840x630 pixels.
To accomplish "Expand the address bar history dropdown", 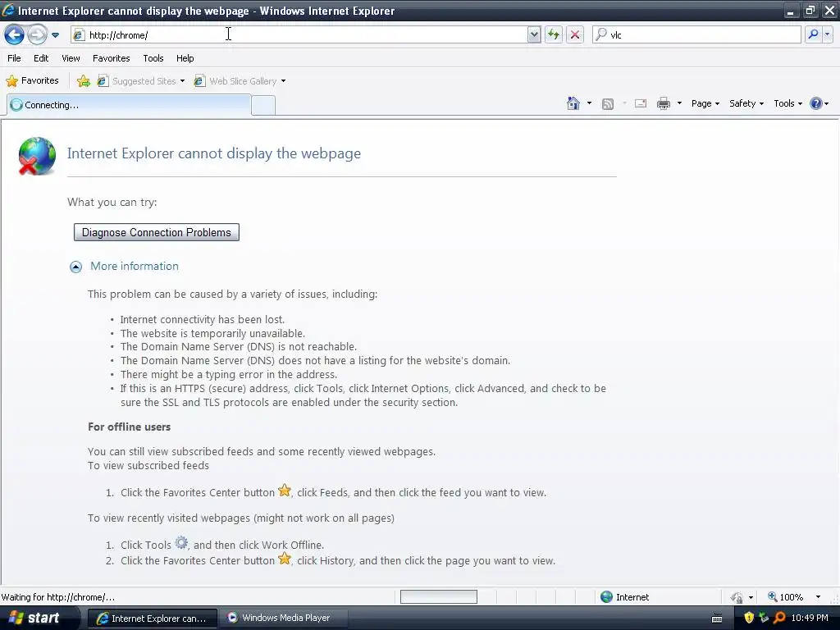I will (x=533, y=34).
